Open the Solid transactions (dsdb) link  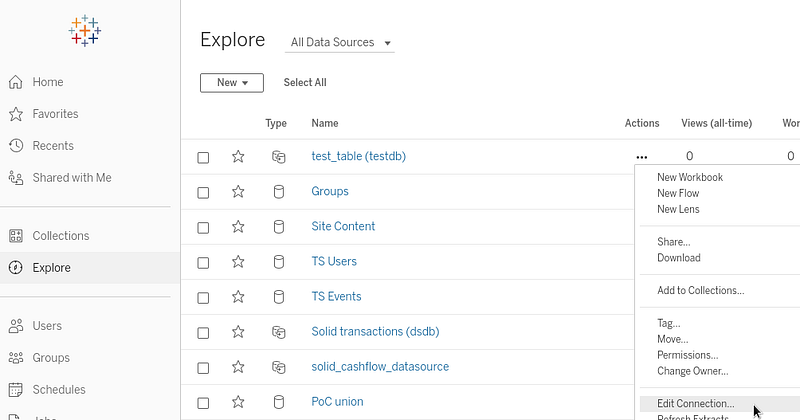click(x=376, y=332)
